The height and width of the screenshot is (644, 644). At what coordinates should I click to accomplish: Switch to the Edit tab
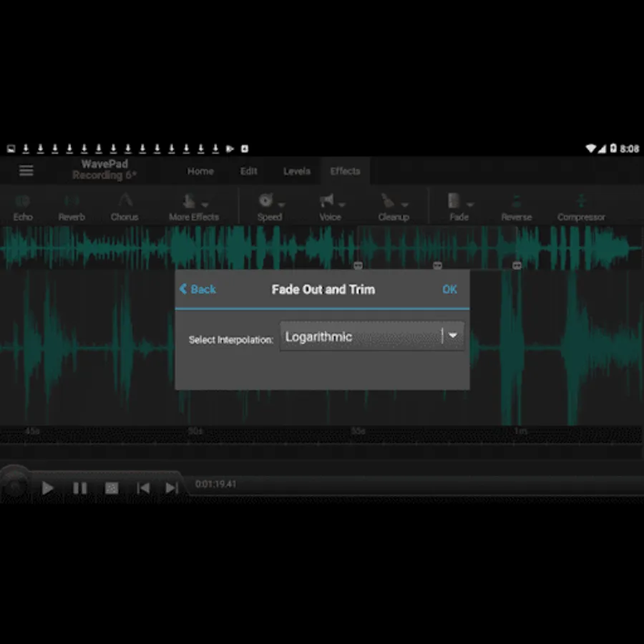(x=248, y=171)
